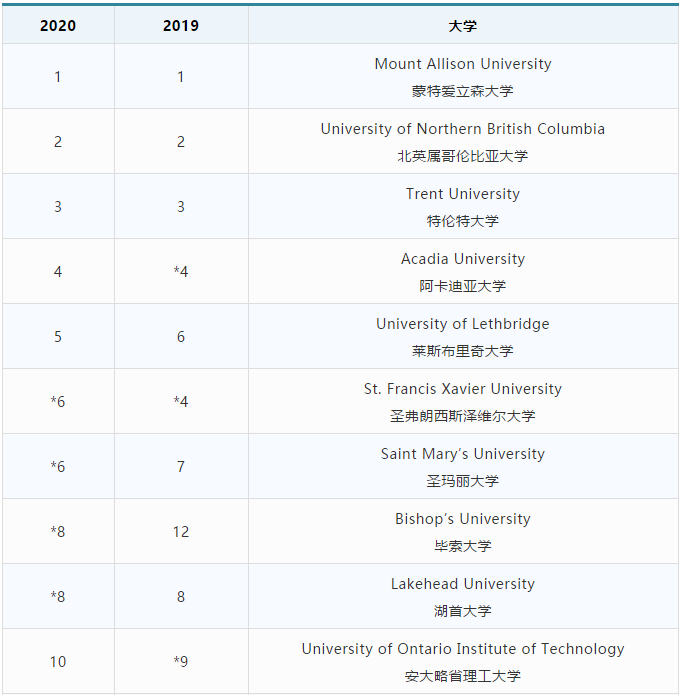This screenshot has width=679, height=695.
Task: Click 2020 rank *6 in St. Francis Xavier row
Action: tap(58, 402)
